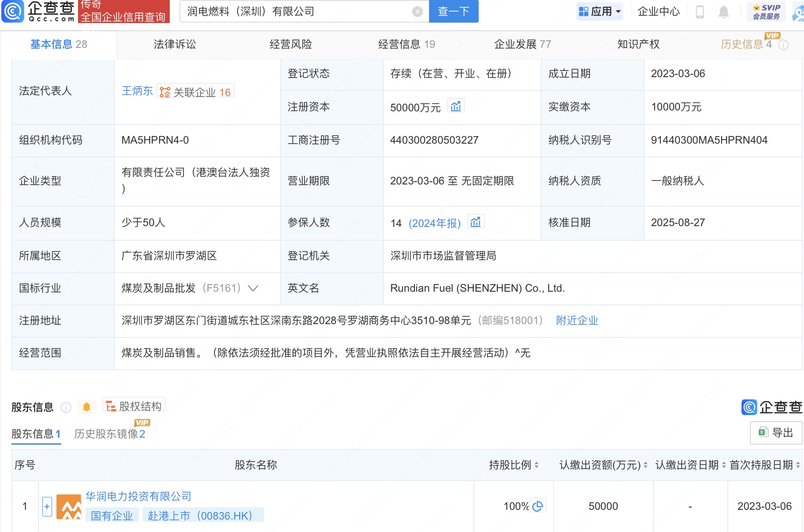Open the notifications bell in the header
The height and width of the screenshot is (532, 804).
tap(723, 12)
